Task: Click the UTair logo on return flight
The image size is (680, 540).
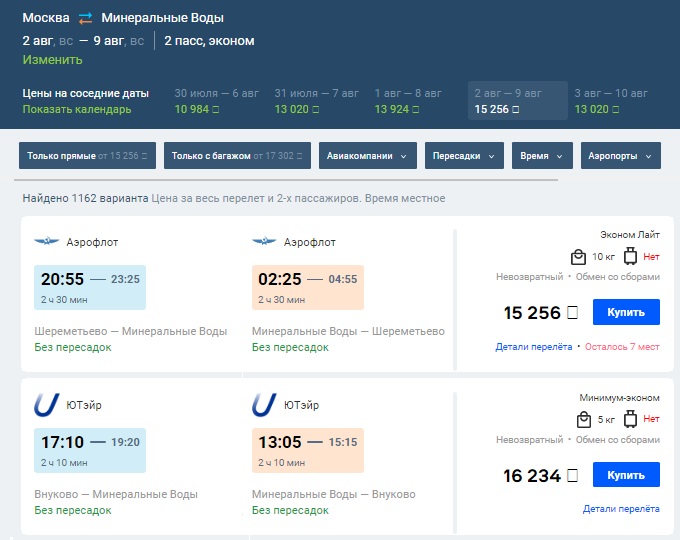Action: pos(264,405)
